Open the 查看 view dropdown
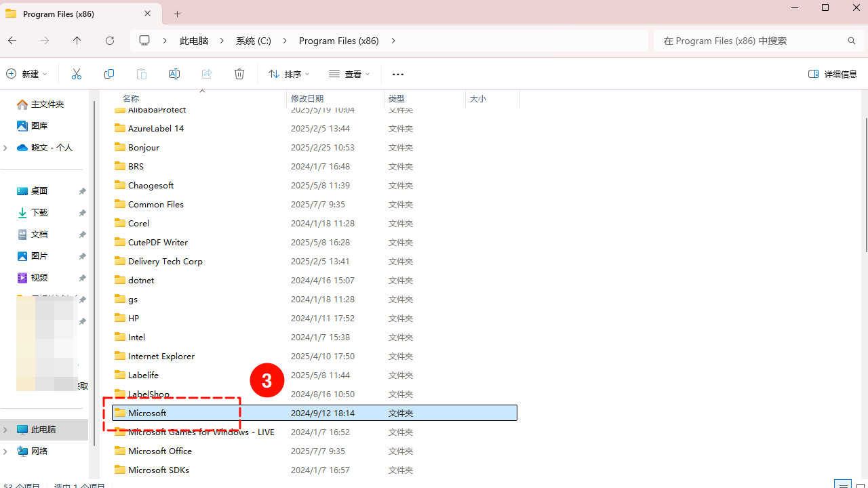868x488 pixels. pos(350,74)
